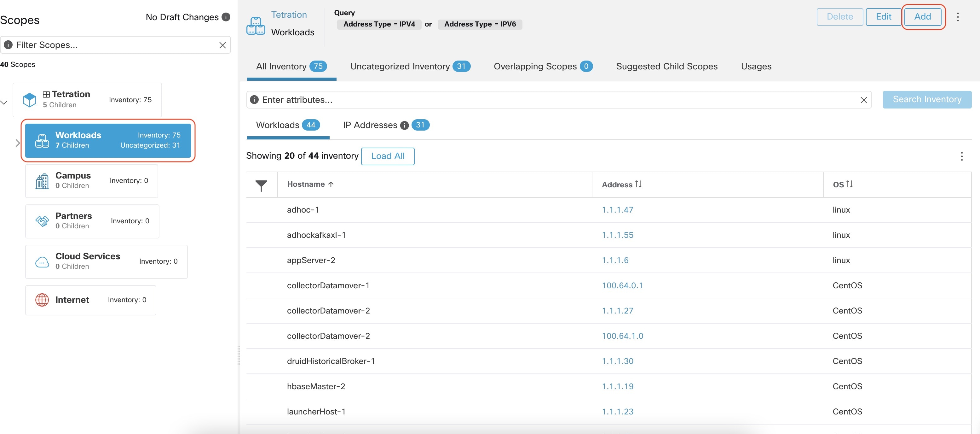Open address link 1.1.1.6
Viewport: 980px width, 434px height.
coord(615,261)
